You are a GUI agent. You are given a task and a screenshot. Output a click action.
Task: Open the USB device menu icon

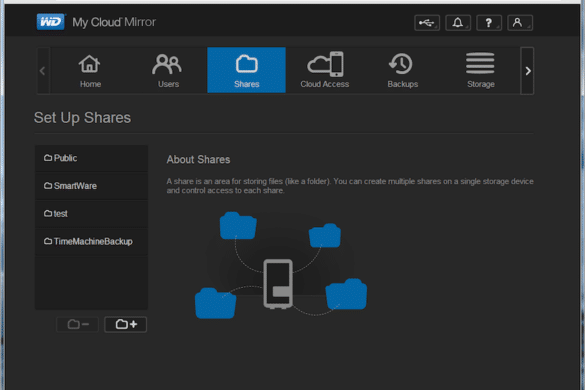[x=427, y=23]
